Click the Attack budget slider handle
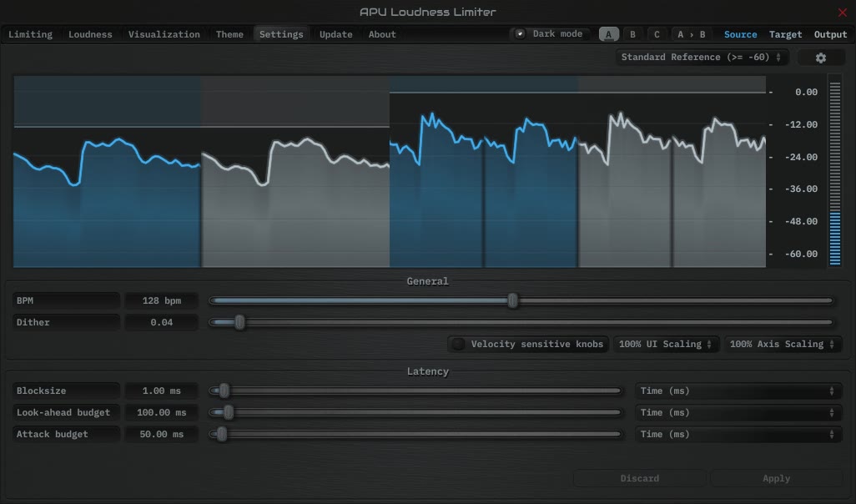The image size is (856, 504). (221, 435)
